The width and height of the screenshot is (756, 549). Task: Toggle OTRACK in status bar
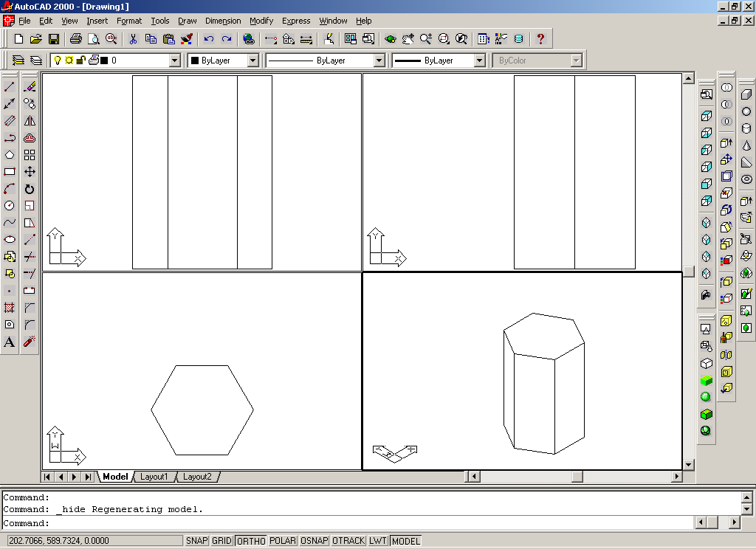click(348, 541)
